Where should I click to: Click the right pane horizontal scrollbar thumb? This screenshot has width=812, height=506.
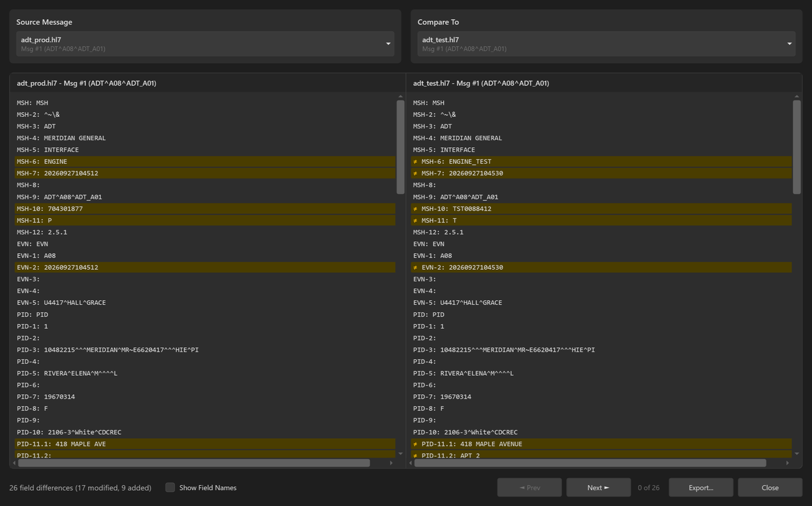coord(590,463)
